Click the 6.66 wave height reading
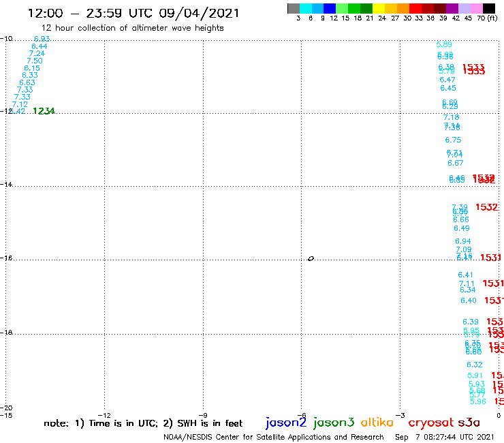Screen dimensions: 504x443 click(461, 219)
